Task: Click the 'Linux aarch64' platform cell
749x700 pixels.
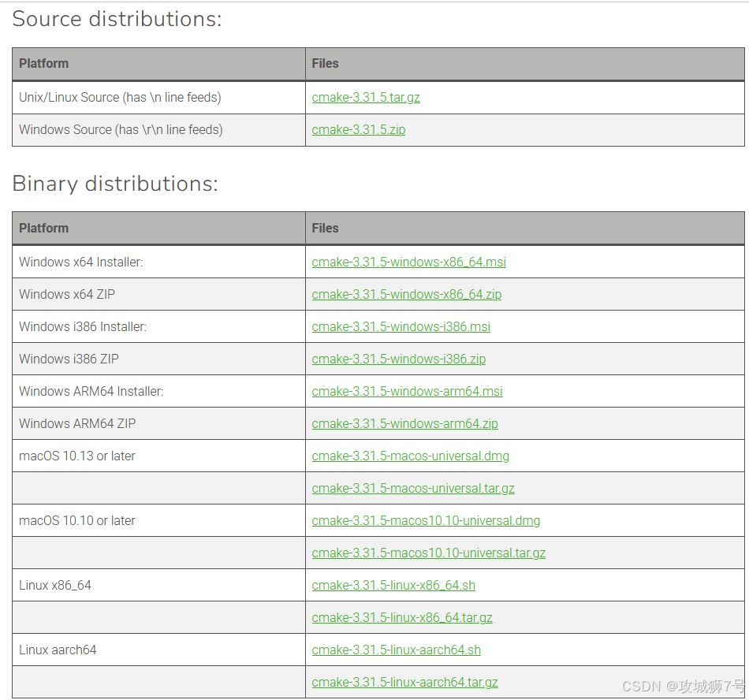Action: pos(158,650)
